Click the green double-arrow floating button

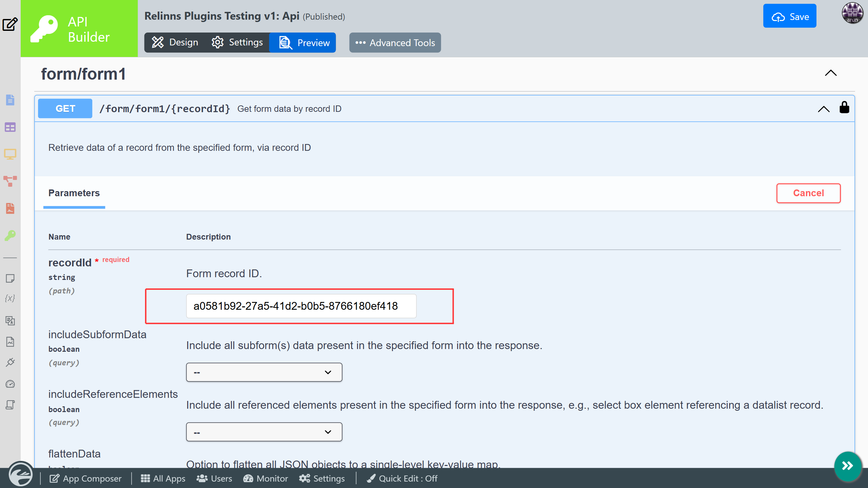tap(847, 466)
